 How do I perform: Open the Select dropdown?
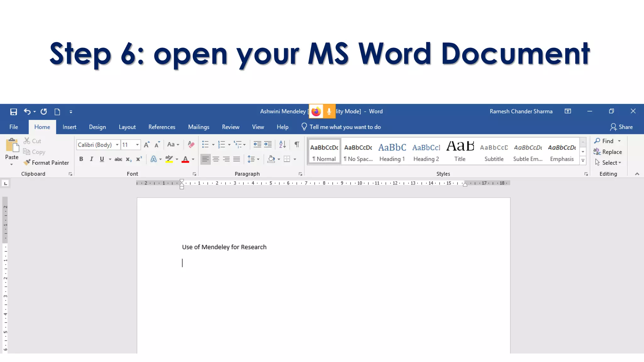(x=608, y=162)
